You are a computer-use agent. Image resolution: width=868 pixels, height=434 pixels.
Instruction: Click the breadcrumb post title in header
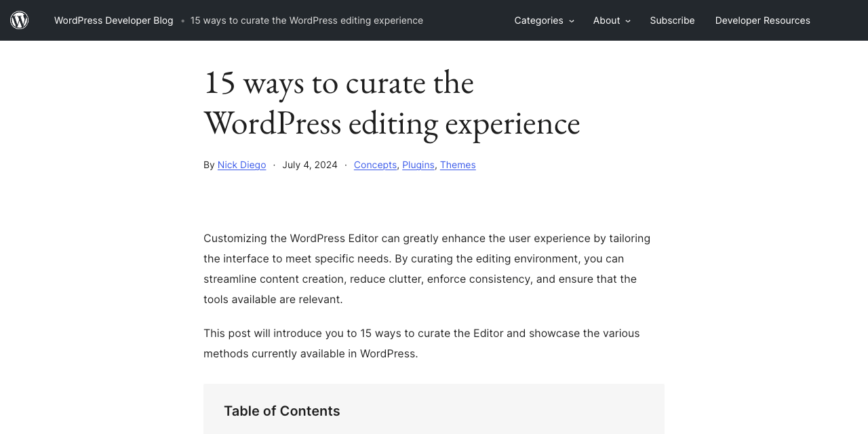coord(307,20)
